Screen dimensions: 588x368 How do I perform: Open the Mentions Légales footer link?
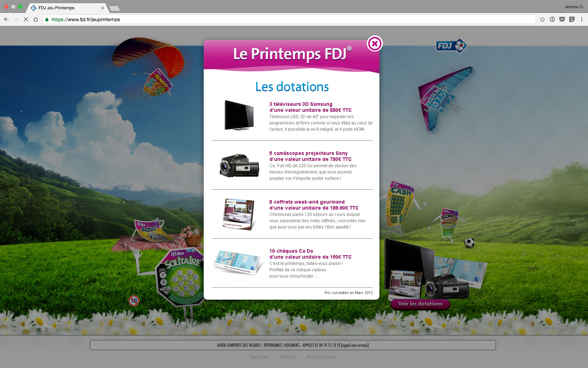[x=321, y=356]
